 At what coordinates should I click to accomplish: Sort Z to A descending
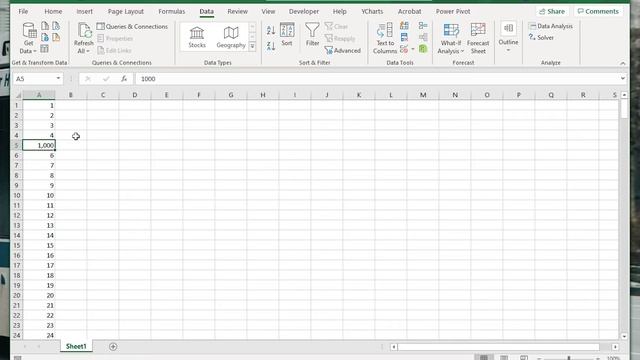[x=271, y=46]
